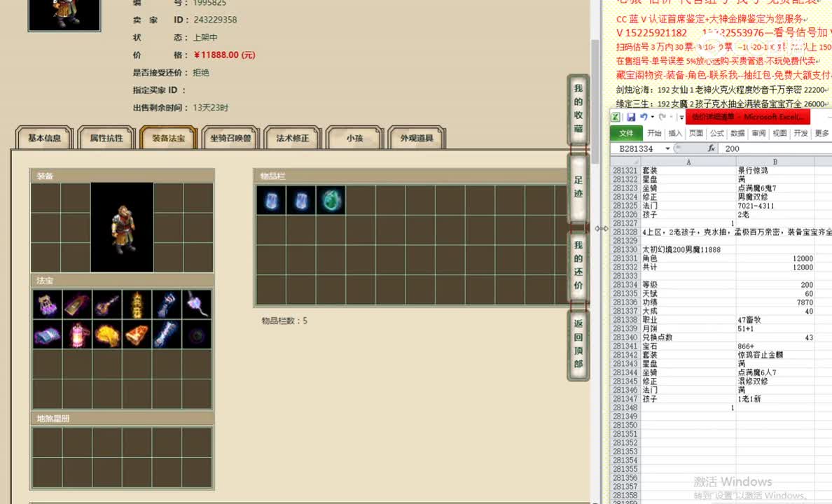This screenshot has width=832, height=504.
Task: Select the blue-white bone sword treasure icon
Action: click(x=167, y=335)
